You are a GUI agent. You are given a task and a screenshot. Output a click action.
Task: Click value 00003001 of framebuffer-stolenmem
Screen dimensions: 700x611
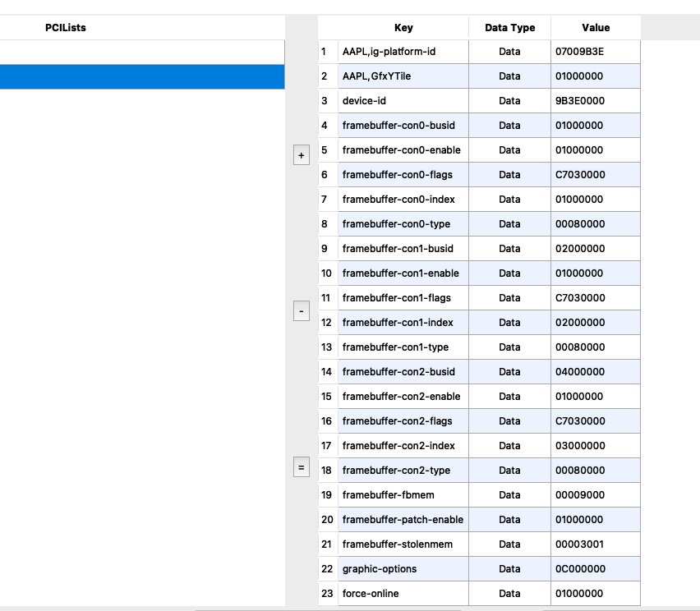596,544
